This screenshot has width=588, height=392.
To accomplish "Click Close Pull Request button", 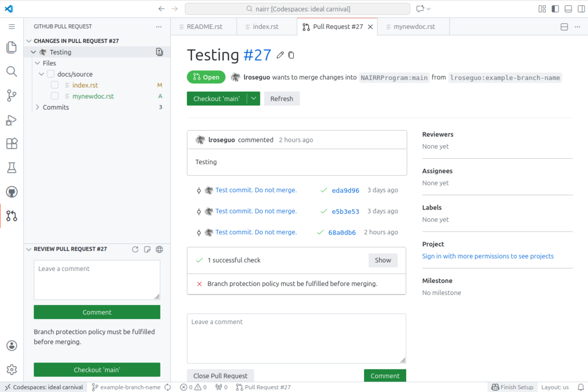I will point(220,376).
